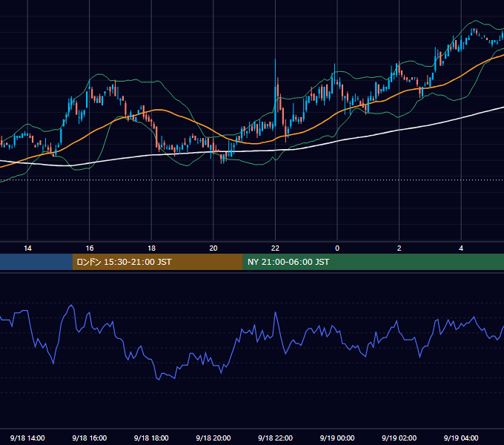Click the tall candlestick spike at 22:00

point(276,93)
